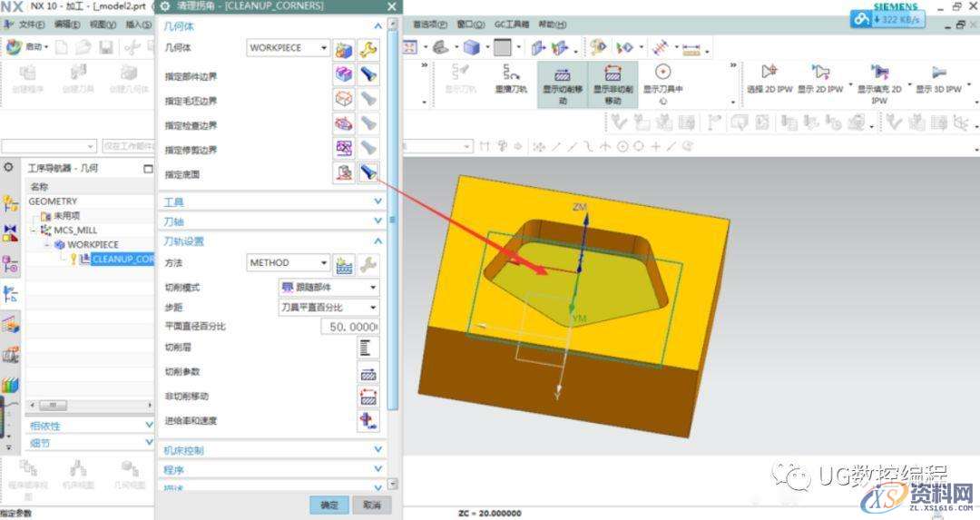The width and height of the screenshot is (980, 520).
Task: Open Non-Cutting Moves (非切削移动) settings
Action: (367, 397)
